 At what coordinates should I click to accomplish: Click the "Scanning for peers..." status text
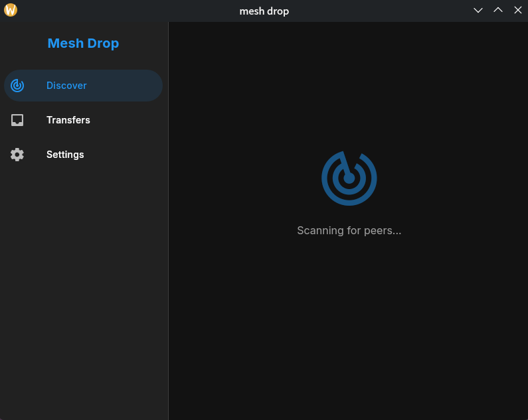[x=349, y=231]
